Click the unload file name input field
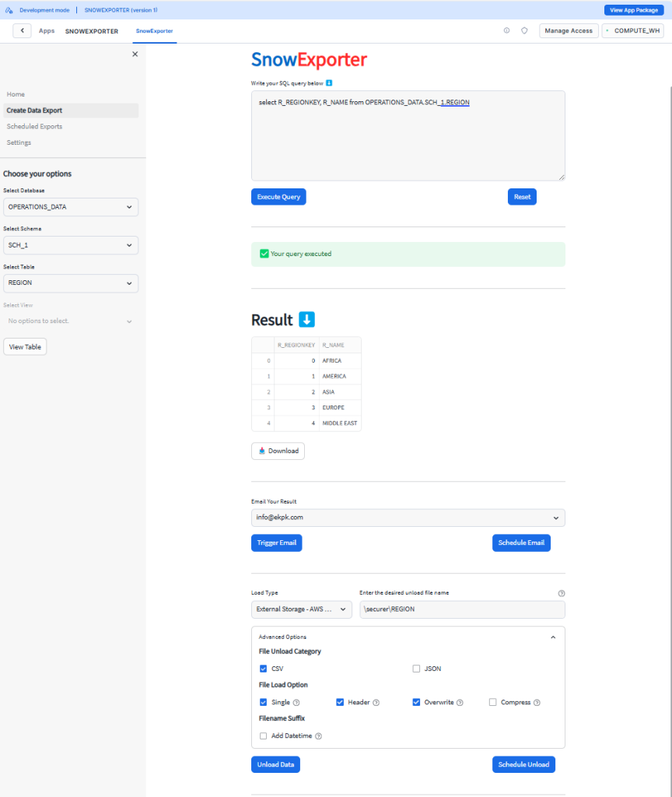This screenshot has height=797, width=672. (x=462, y=609)
